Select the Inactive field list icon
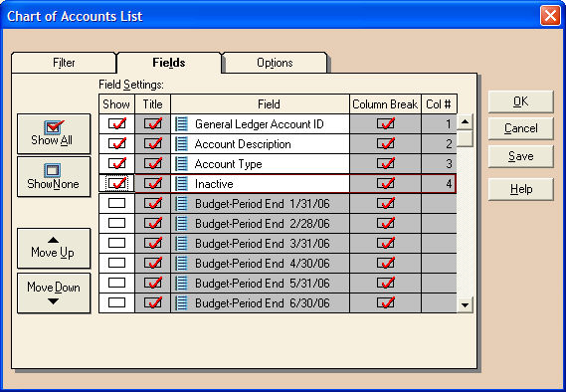Viewport: 566px width, 392px height. (181, 184)
